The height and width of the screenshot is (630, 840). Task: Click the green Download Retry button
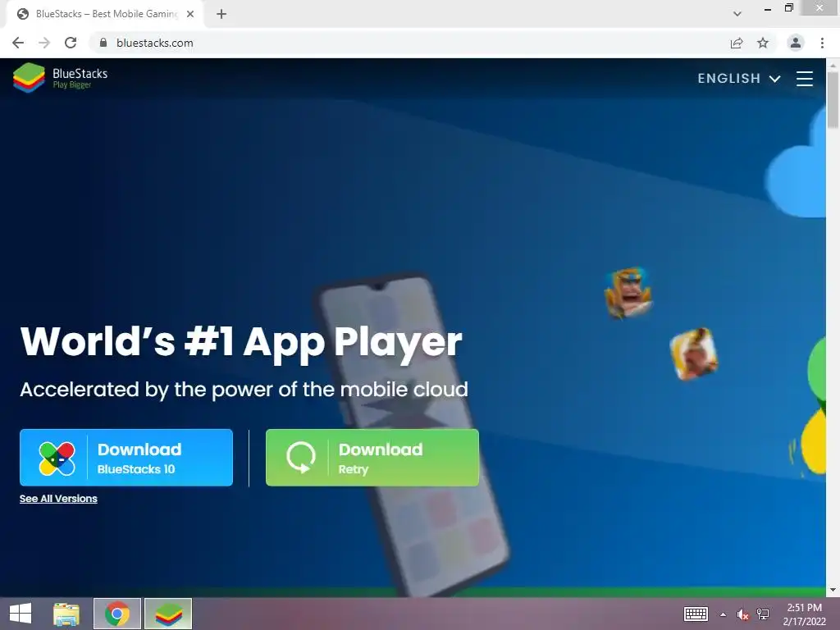pos(372,458)
